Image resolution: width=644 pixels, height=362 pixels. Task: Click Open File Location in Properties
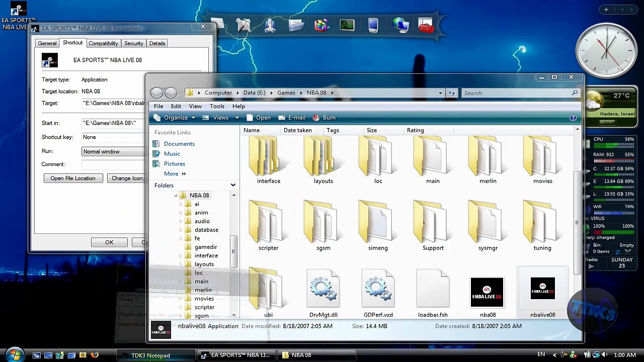click(x=73, y=178)
